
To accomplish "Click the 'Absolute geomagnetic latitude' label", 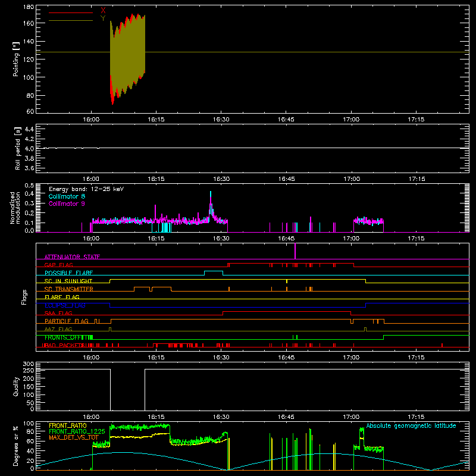I will click(x=411, y=426).
